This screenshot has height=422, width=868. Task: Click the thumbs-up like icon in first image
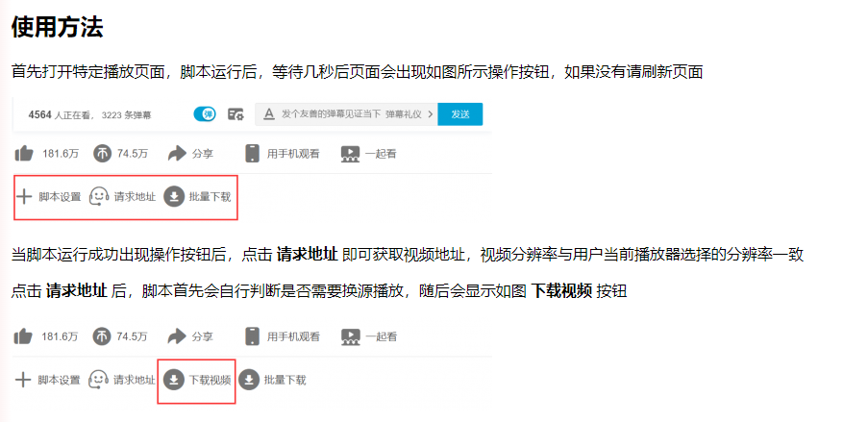pos(24,154)
